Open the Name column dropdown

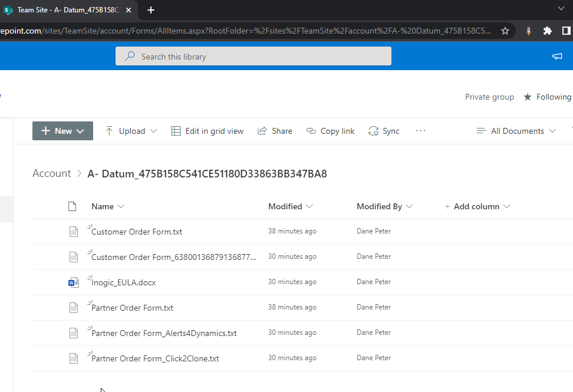coord(108,206)
